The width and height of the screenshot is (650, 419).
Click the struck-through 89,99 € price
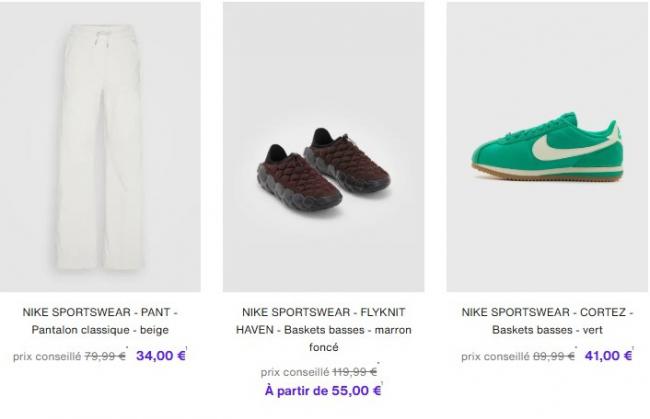(x=554, y=356)
